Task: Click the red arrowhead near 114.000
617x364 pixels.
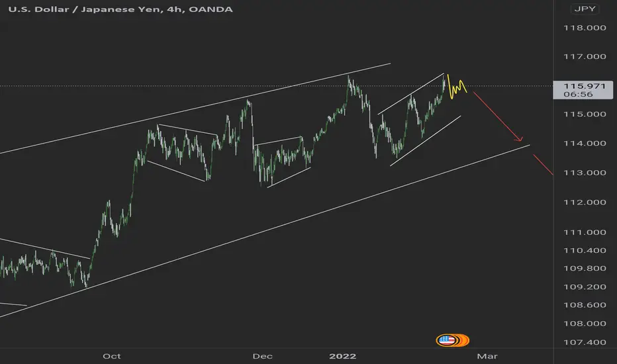Action: point(520,138)
